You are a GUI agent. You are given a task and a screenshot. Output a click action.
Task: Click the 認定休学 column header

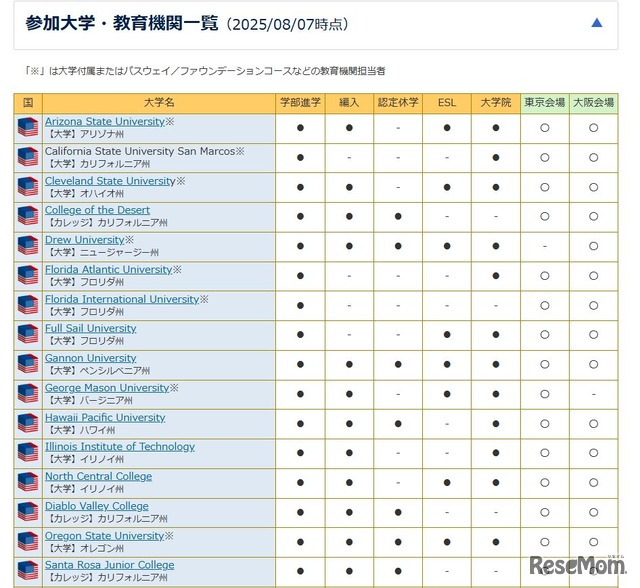[x=398, y=103]
